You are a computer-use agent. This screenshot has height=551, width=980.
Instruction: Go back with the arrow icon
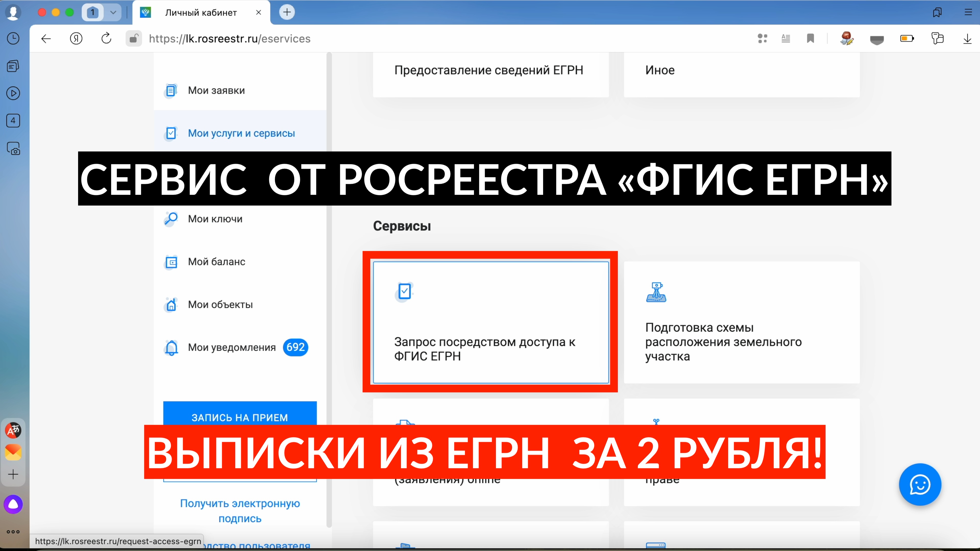pos(46,39)
